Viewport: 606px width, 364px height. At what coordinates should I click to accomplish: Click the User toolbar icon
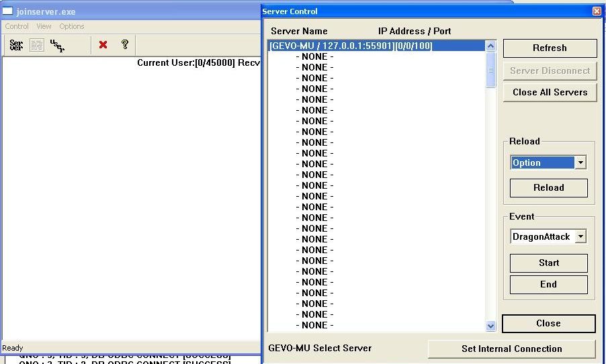click(x=57, y=45)
